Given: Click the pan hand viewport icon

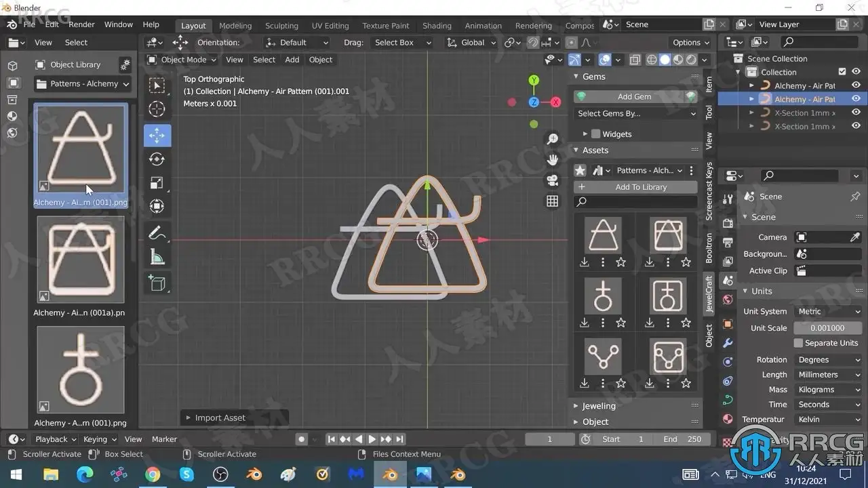Looking at the screenshot, I should [x=553, y=160].
